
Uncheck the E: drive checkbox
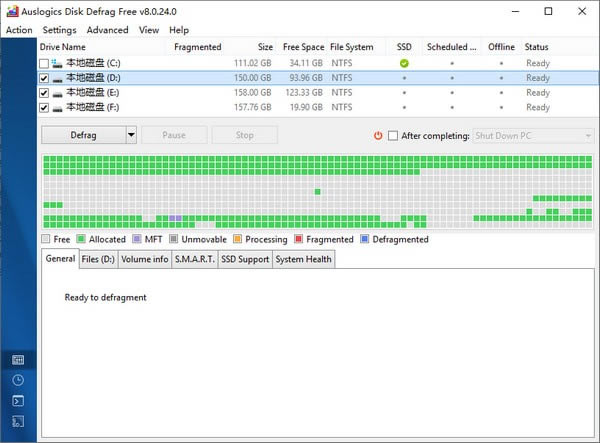[x=44, y=93]
